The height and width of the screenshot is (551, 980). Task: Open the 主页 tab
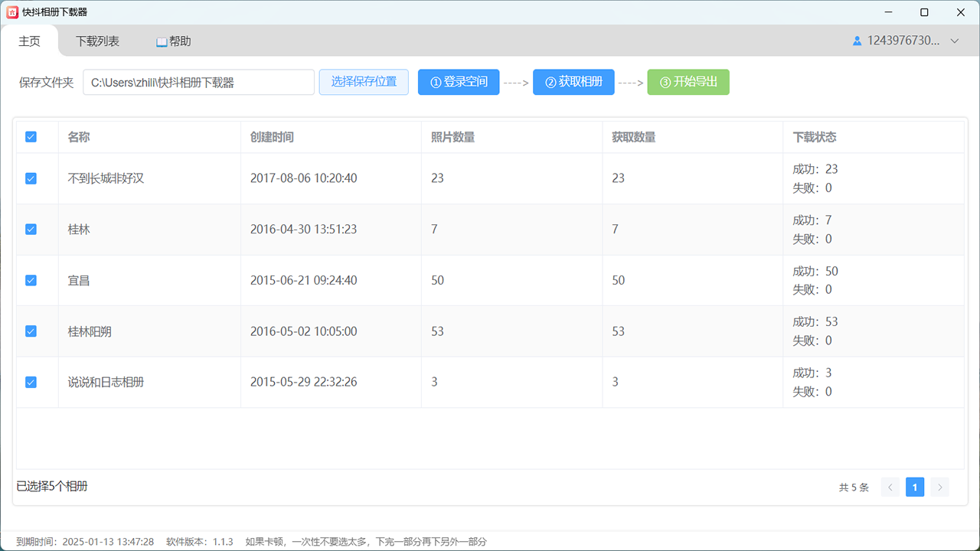[x=29, y=41]
